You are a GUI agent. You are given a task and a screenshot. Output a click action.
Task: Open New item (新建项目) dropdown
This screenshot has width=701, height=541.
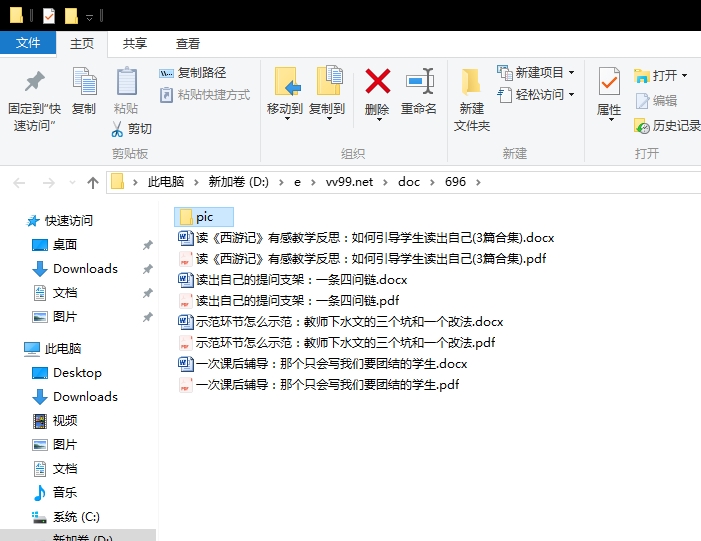click(536, 72)
